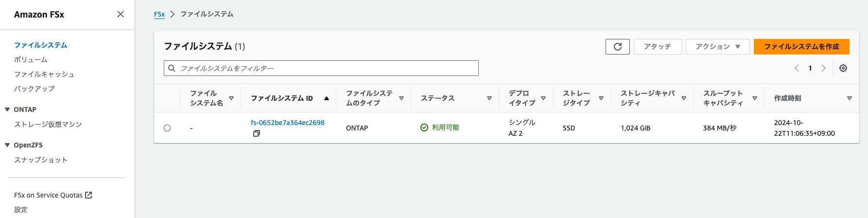The image size is (868, 218).
Task: Open the アクション dropdown menu
Action: click(x=718, y=47)
